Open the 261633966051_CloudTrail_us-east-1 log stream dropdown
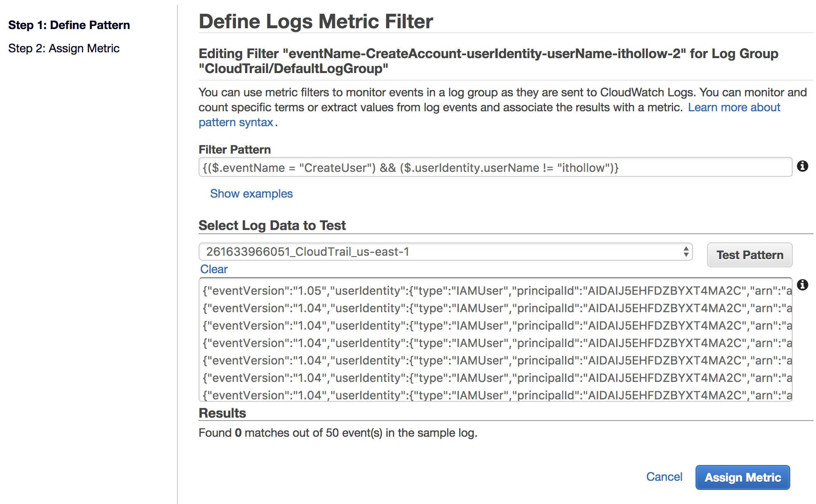The width and height of the screenshot is (816, 504). pyautogui.click(x=445, y=252)
